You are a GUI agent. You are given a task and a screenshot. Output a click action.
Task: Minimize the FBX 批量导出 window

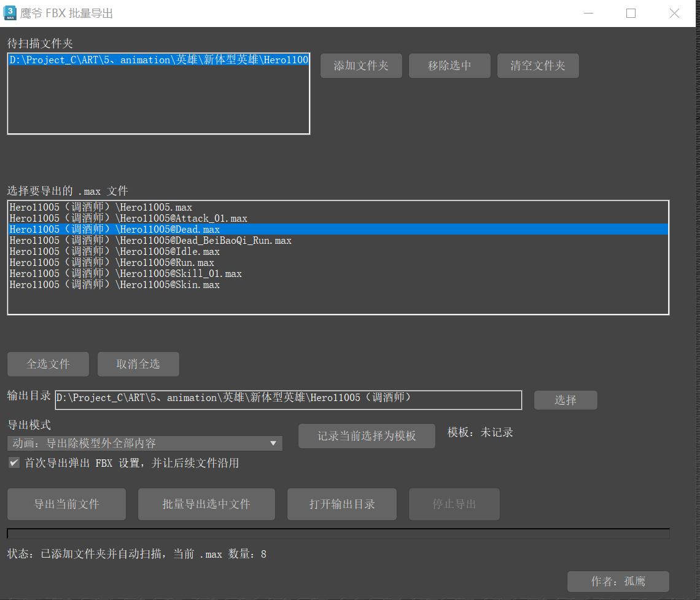coord(588,14)
